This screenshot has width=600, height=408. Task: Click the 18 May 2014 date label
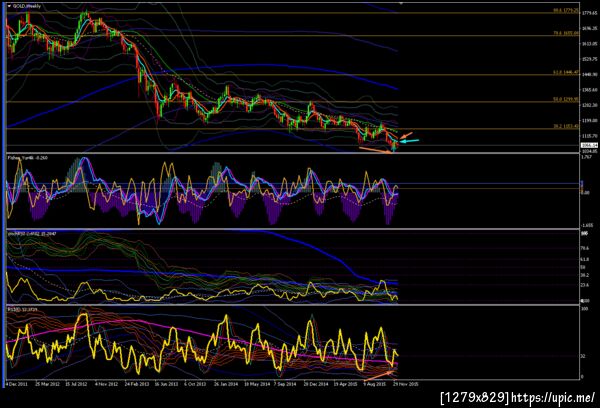click(x=256, y=384)
